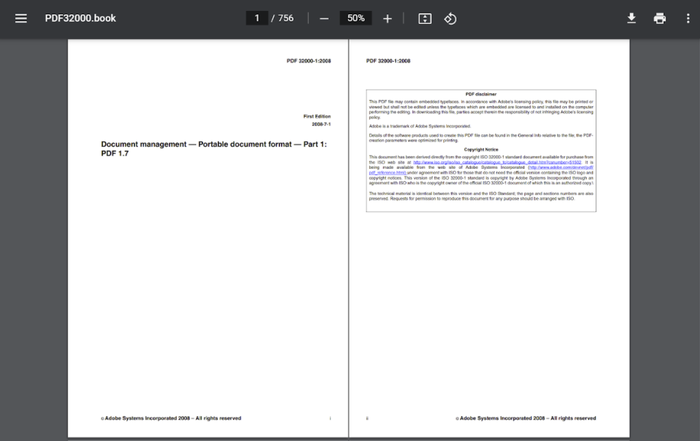This screenshot has width=700, height=441.
Task: Click the Document management Part 1 title
Action: 214,149
